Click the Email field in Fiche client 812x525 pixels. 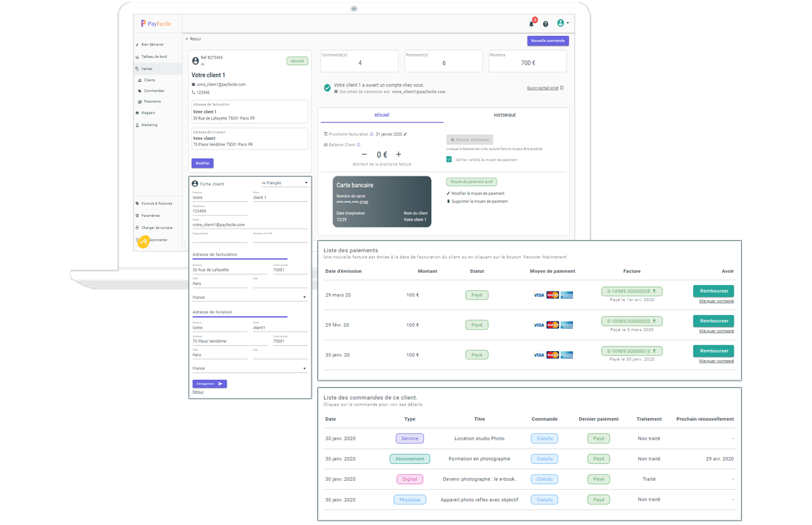click(250, 223)
